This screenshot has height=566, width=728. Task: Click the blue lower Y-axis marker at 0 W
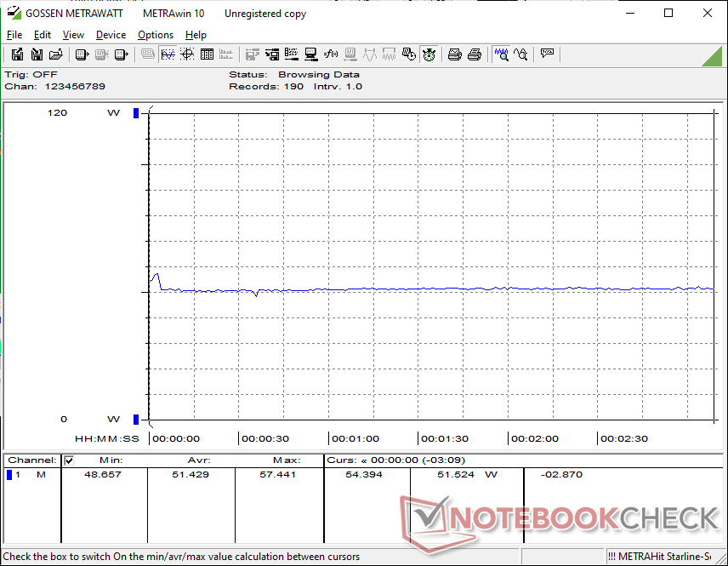(135, 419)
